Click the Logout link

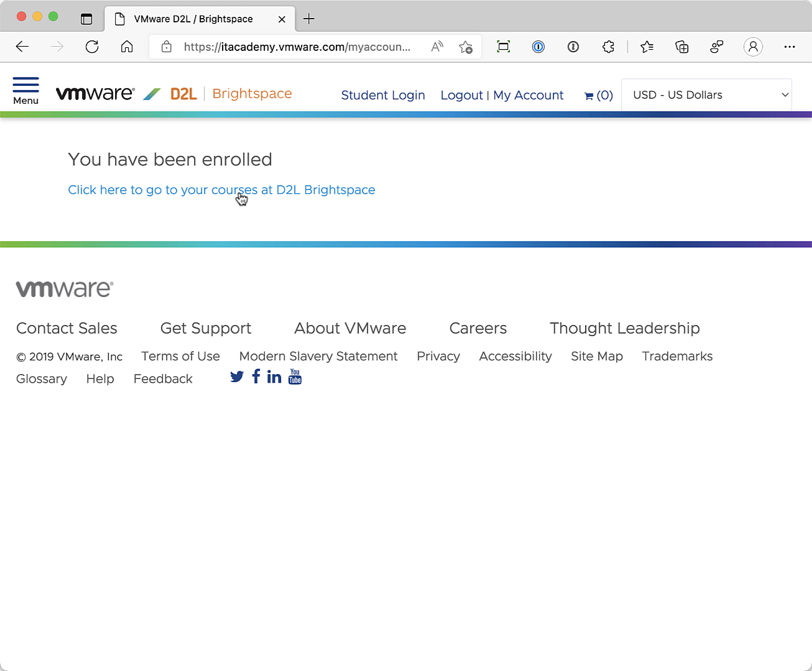461,95
